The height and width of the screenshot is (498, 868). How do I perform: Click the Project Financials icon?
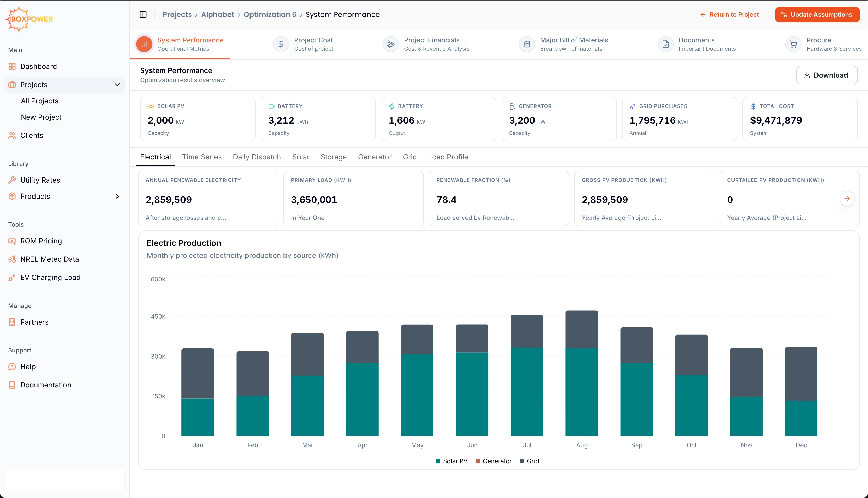391,44
